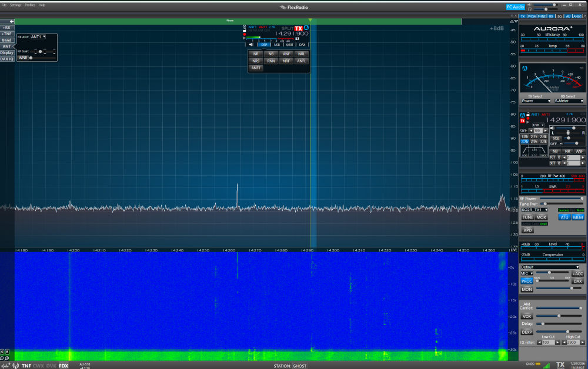Click the MOX button
588x369 pixels.
pyautogui.click(x=541, y=217)
